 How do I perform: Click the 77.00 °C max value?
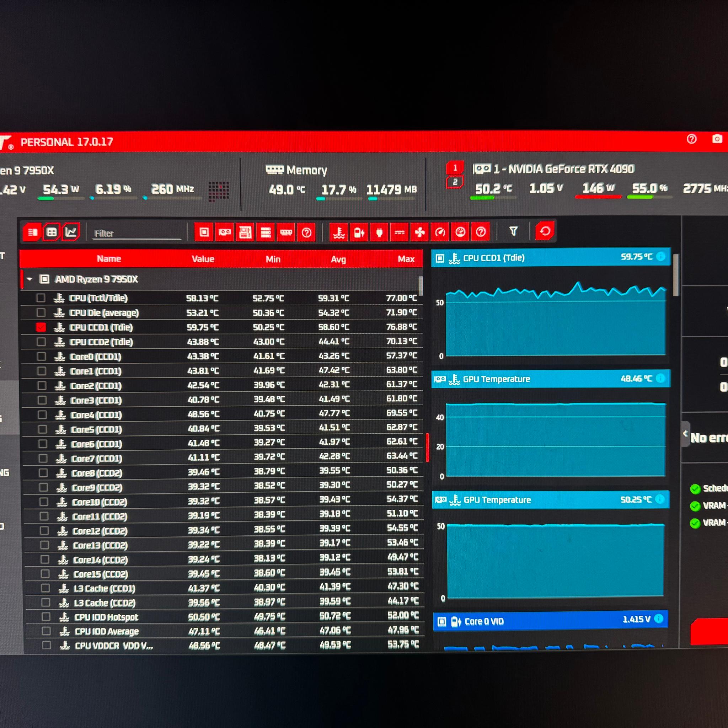tap(401, 298)
